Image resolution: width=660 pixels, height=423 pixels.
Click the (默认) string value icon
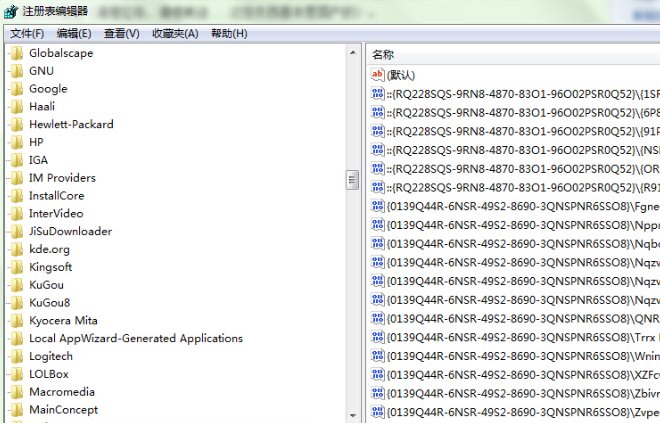378,75
